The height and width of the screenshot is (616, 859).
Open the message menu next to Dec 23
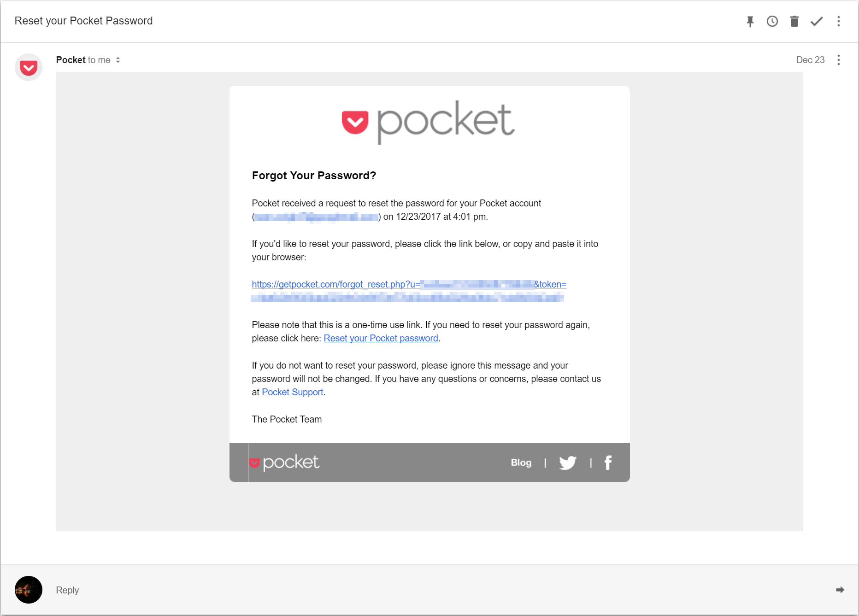(x=838, y=60)
